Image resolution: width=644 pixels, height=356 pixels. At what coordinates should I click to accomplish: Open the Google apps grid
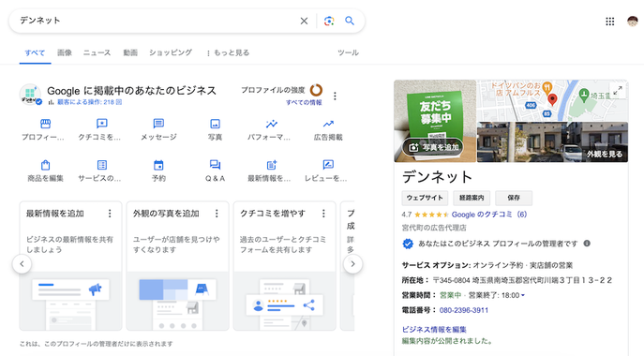[x=610, y=22]
